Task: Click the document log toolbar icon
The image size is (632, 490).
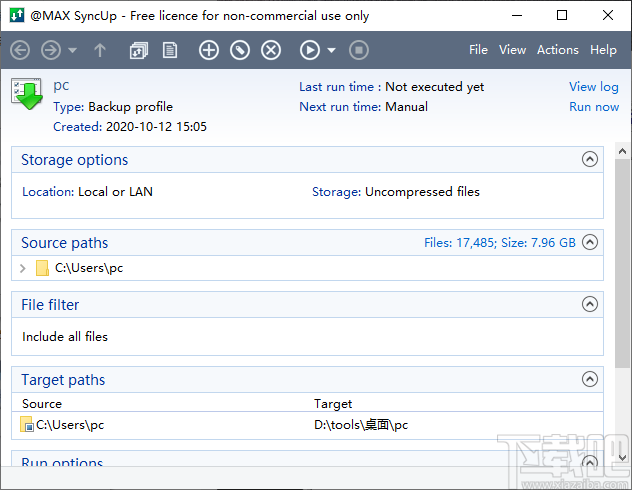Action: point(170,50)
